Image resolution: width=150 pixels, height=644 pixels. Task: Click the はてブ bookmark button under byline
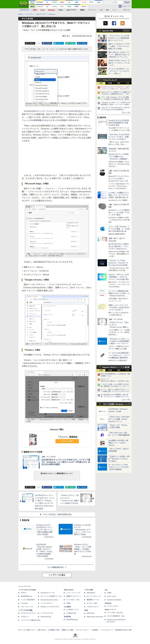(x=59, y=43)
